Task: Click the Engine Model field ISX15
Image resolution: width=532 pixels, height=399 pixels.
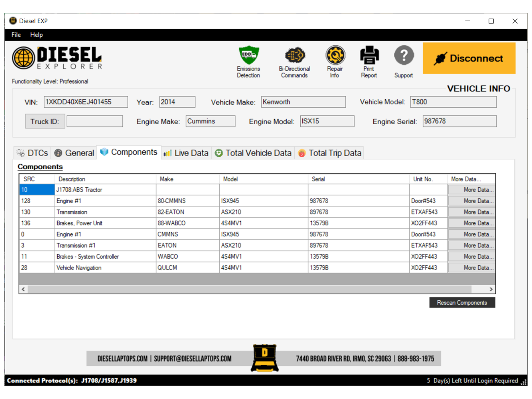Action: [x=327, y=121]
